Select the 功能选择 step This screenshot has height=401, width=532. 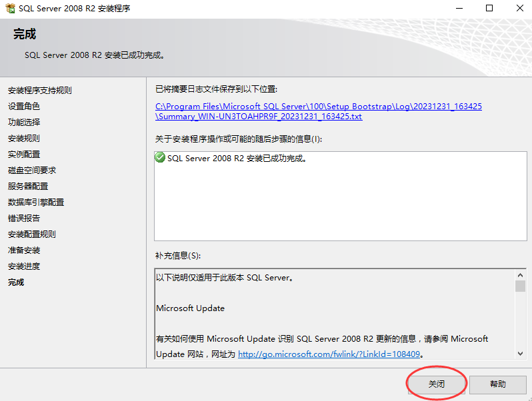point(24,123)
